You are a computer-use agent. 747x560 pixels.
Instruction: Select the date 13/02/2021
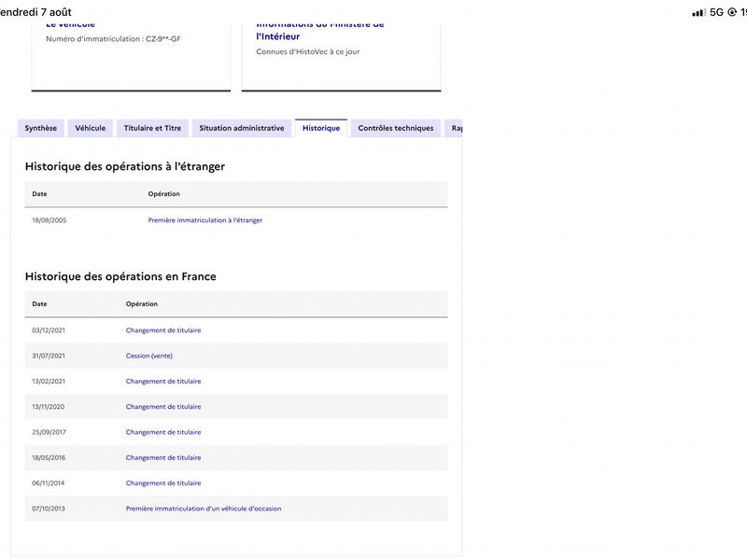point(49,381)
